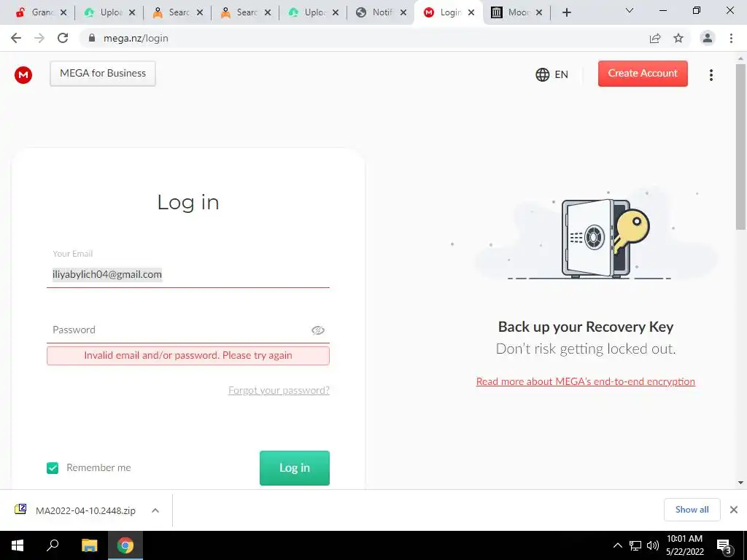Click the invalid email/password error message
The height and width of the screenshot is (560, 747).
(x=187, y=356)
